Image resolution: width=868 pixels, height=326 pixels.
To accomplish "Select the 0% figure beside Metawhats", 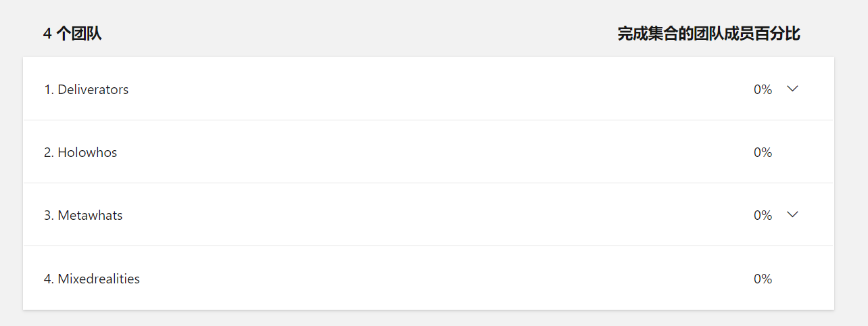I will [763, 215].
